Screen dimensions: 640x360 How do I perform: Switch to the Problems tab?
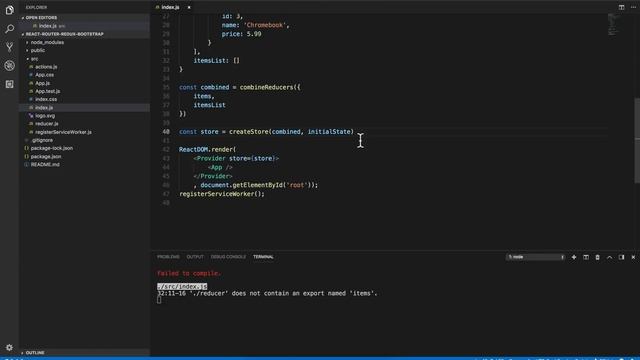point(168,257)
